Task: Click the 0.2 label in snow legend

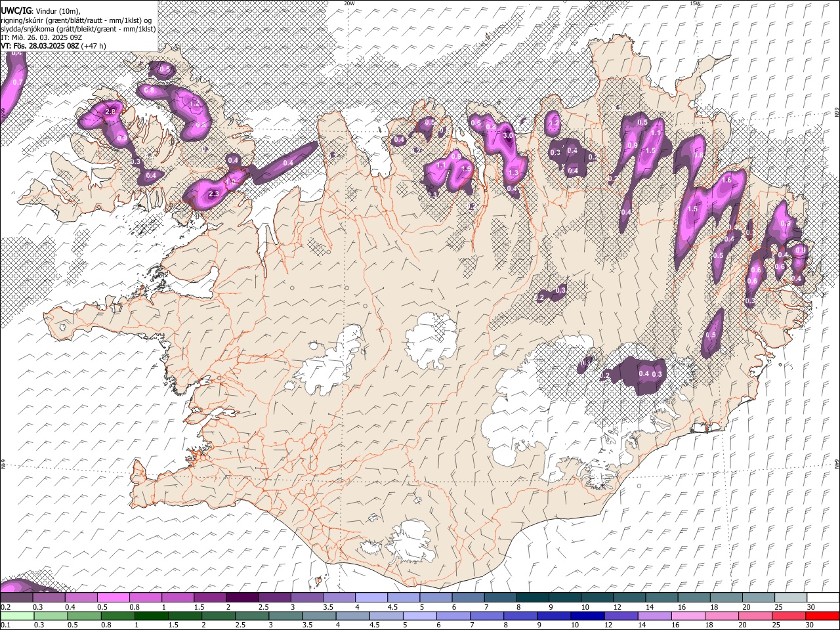Action: tap(5, 607)
